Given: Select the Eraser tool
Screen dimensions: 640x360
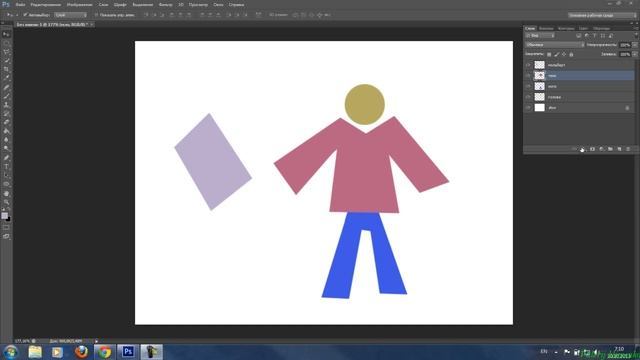Looking at the screenshot, I should [x=6, y=122].
